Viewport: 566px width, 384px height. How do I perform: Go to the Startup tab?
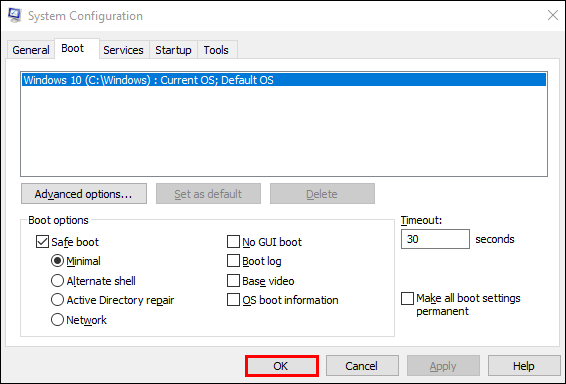coord(173,50)
